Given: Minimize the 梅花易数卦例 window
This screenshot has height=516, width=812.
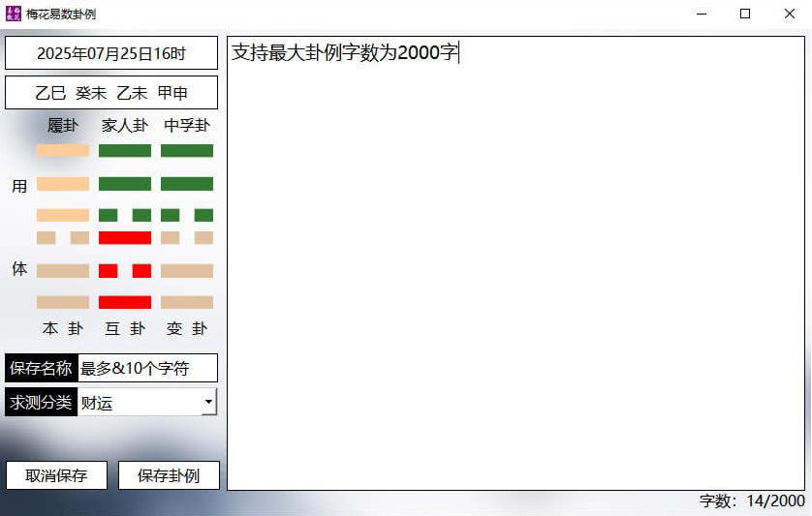Looking at the screenshot, I should pos(702,14).
